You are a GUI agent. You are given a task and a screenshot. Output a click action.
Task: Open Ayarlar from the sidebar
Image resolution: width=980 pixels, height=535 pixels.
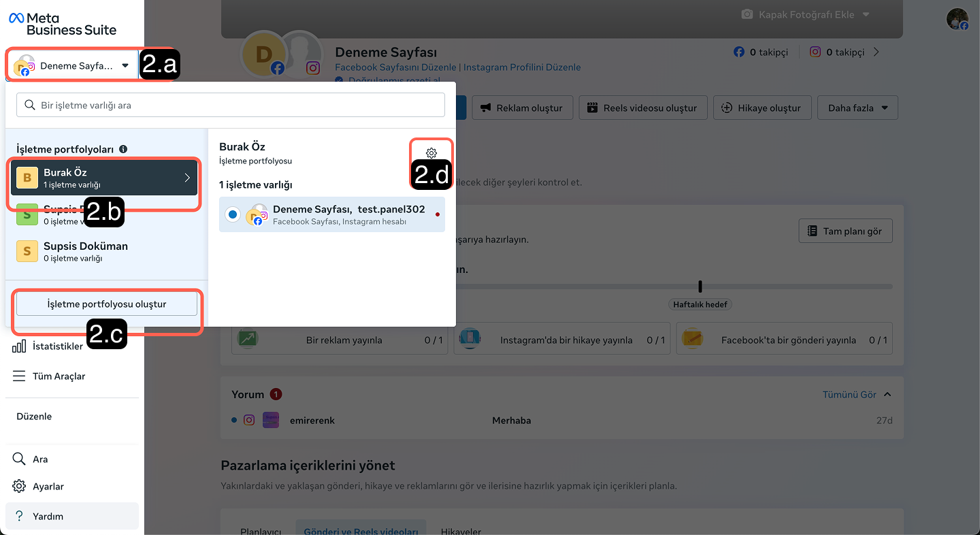click(x=48, y=487)
